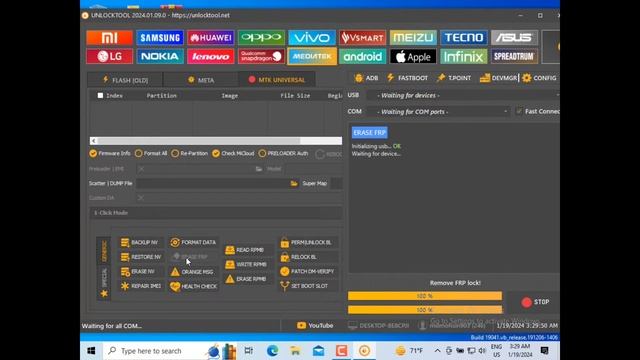This screenshot has height=360, width=640.
Task: Switch to the MTK UNIVERSAL tab
Action: (277, 80)
